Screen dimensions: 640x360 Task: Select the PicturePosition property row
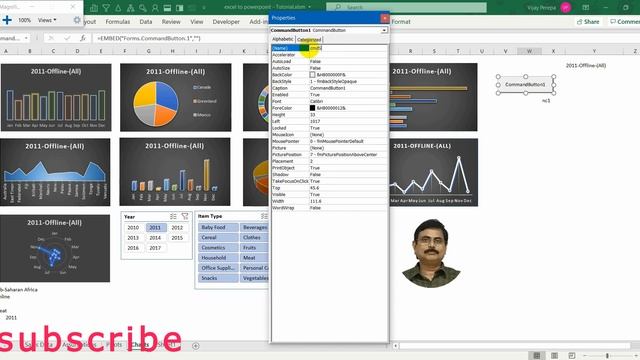(x=329, y=155)
